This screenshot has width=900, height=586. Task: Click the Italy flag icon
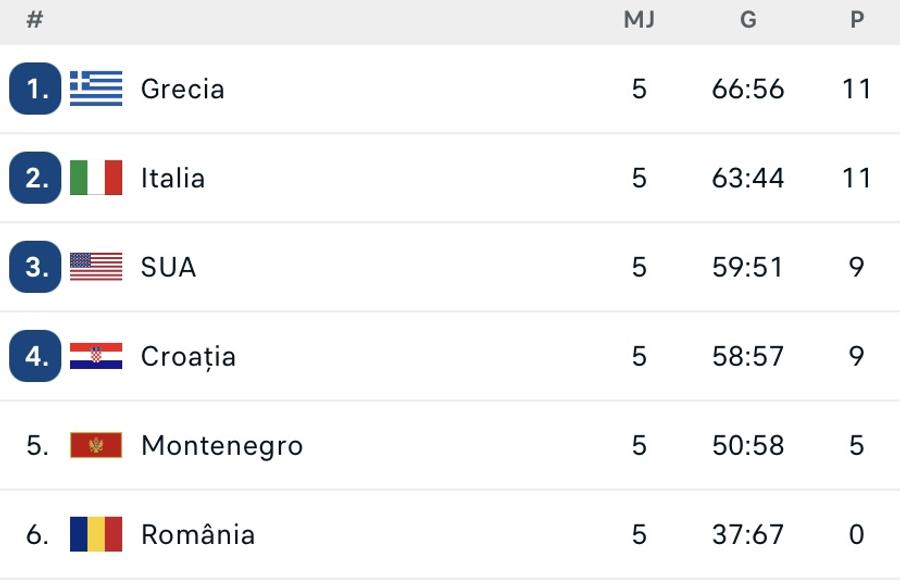click(96, 177)
